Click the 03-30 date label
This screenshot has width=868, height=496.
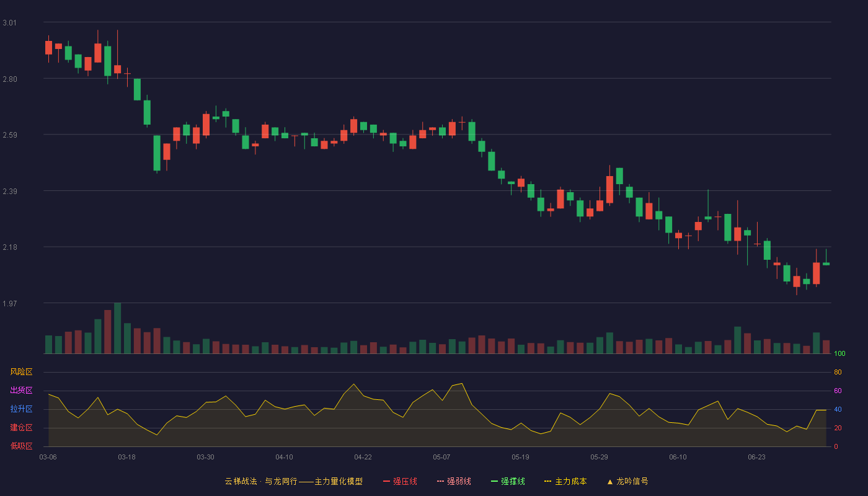(x=205, y=457)
